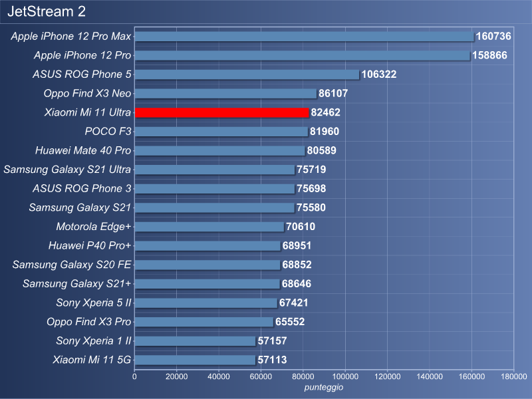
Task: Select the x-axis tick label 80000
Action: (303, 376)
